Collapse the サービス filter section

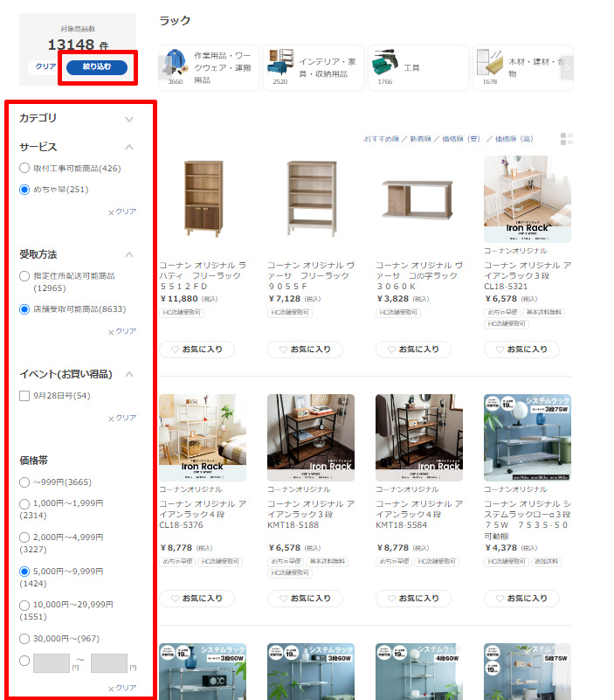(x=129, y=147)
